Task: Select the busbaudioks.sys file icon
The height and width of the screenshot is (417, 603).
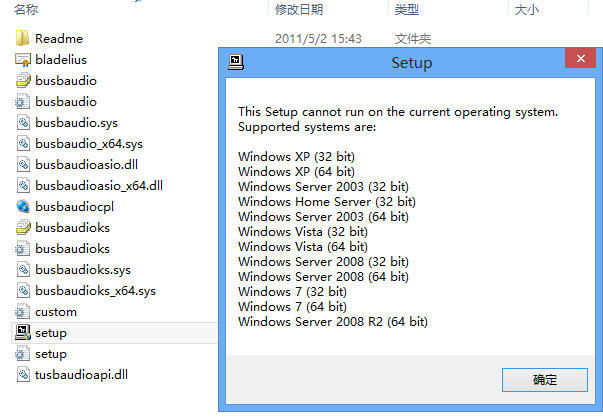Action: 23,270
